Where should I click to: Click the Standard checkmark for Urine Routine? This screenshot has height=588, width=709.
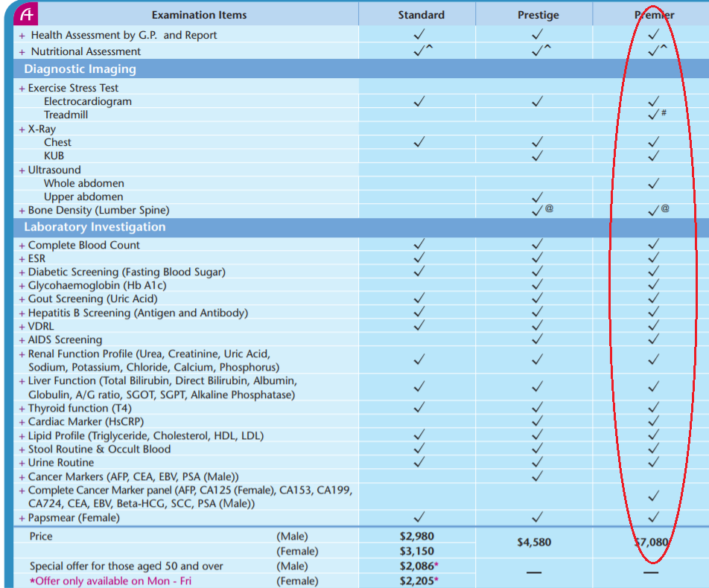[419, 462]
